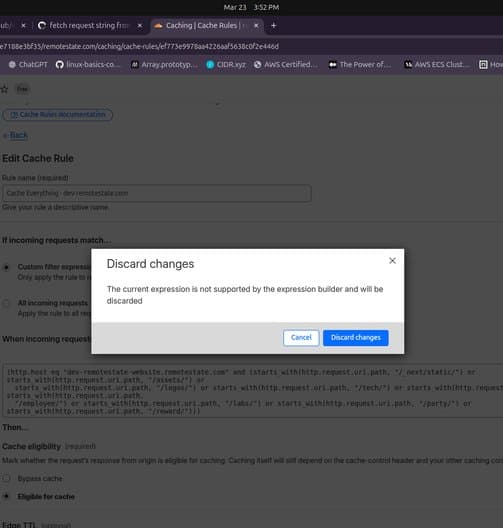The width and height of the screenshot is (503, 528).
Task: Select the All incoming requests radio option
Action: [6, 303]
